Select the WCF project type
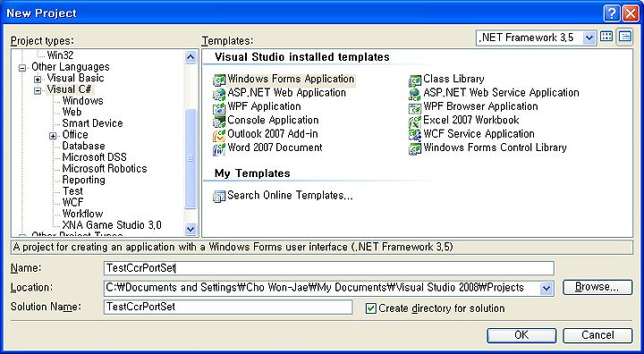The image size is (644, 354). (x=72, y=202)
